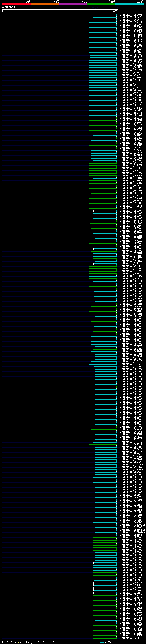Select hit label UniRef100_Q10P12
Screen dimensions: 146x644
click(131, 75)
